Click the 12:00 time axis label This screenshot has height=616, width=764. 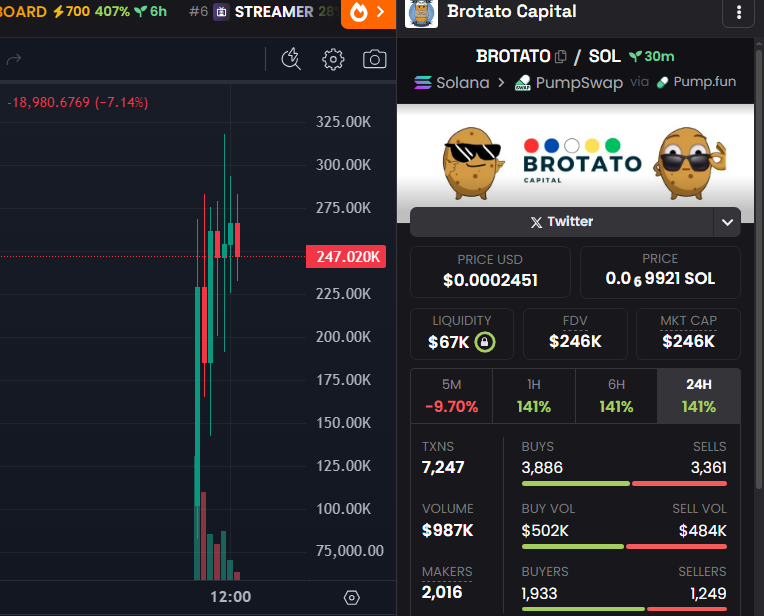click(x=230, y=597)
